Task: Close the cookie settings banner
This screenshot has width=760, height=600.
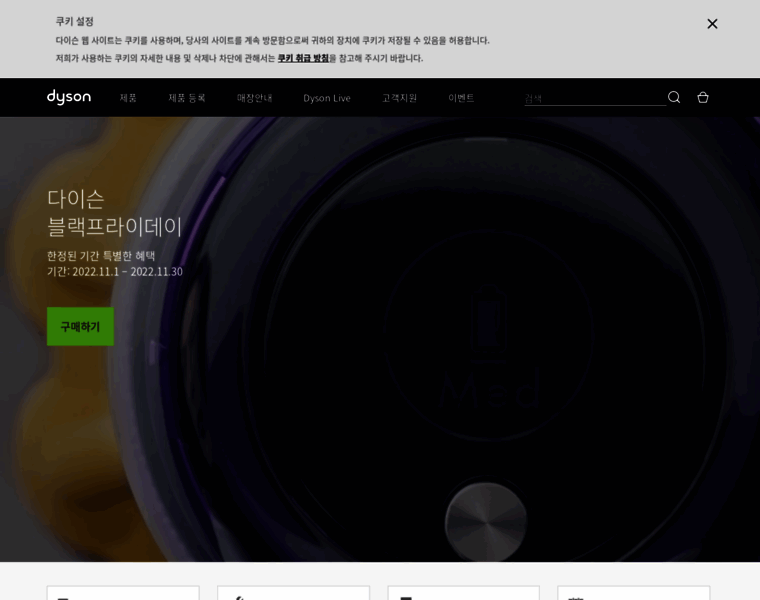Action: click(712, 24)
